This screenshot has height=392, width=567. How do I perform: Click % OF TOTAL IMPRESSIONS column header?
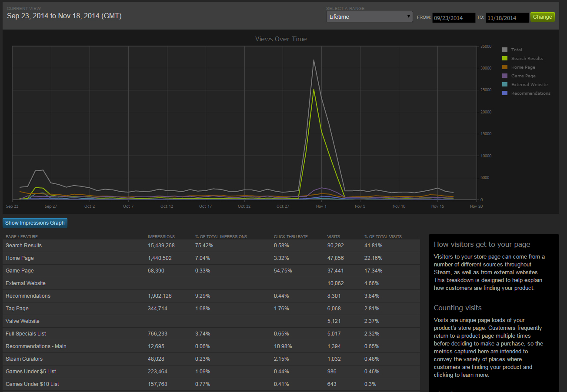[221, 237]
